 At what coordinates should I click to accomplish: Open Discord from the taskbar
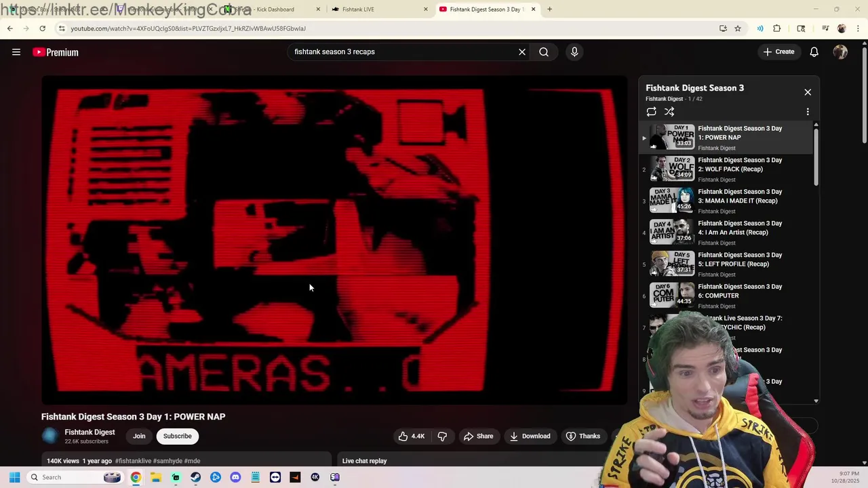coord(235,477)
